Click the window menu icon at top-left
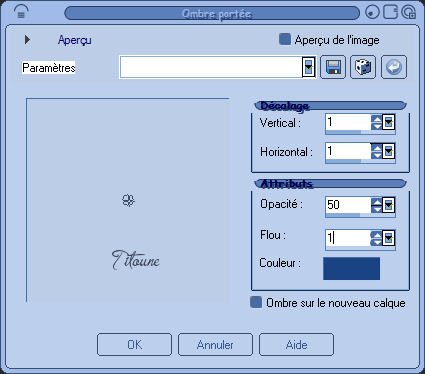This screenshot has width=425, height=374. (x=21, y=12)
